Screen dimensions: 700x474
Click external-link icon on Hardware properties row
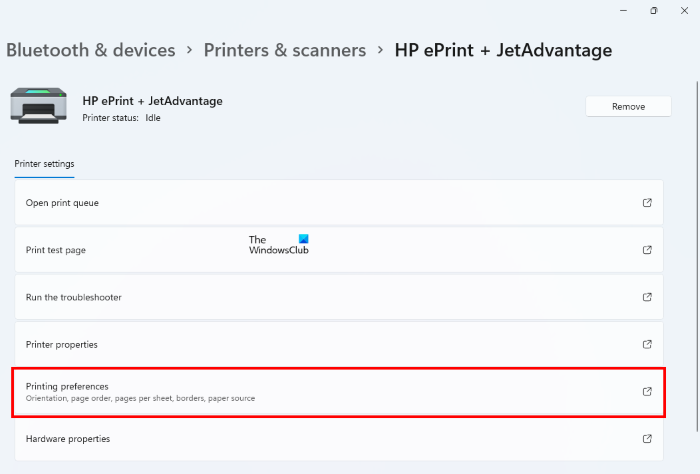(x=647, y=438)
